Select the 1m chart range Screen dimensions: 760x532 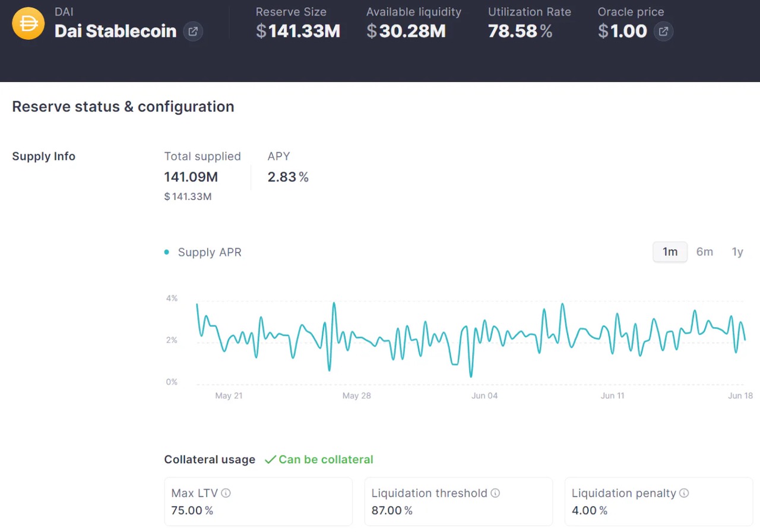pyautogui.click(x=670, y=252)
